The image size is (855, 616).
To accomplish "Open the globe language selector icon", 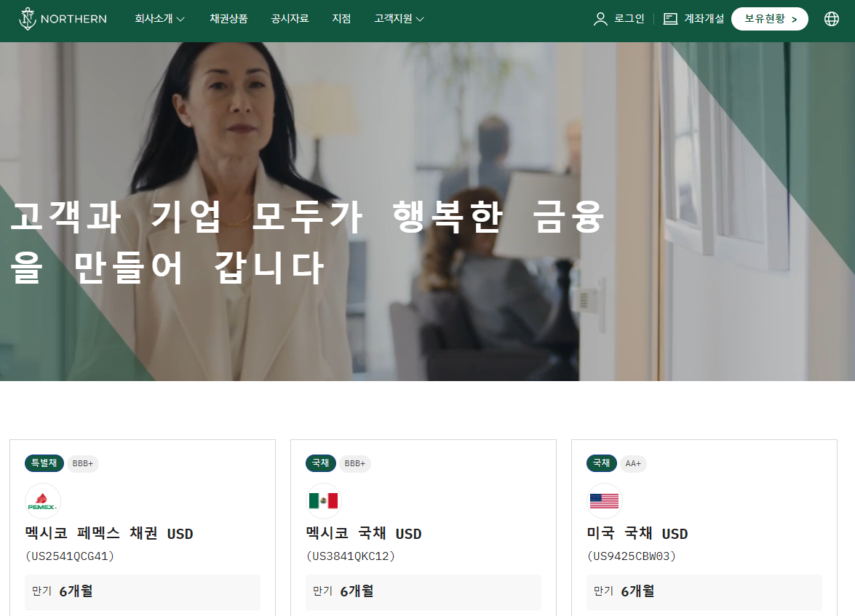I will (x=832, y=19).
